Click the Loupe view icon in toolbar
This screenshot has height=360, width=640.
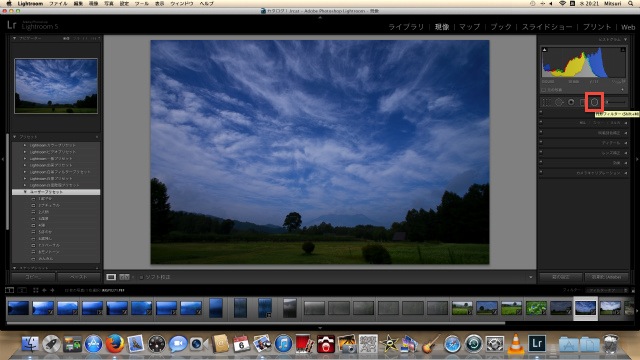(111, 277)
